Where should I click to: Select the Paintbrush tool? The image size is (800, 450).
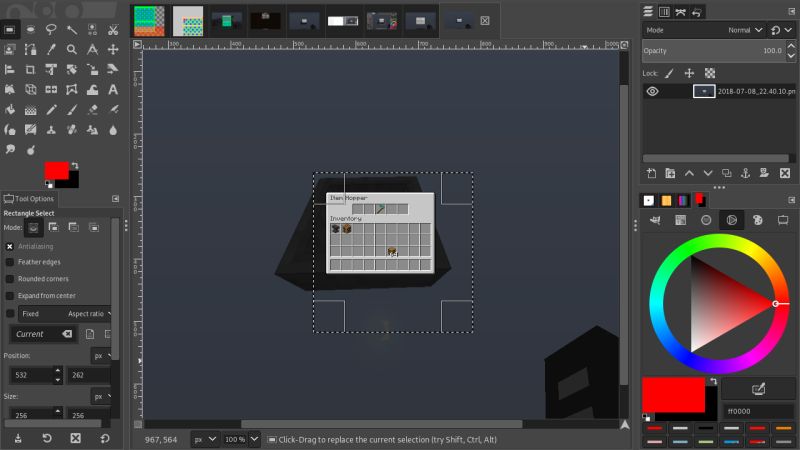(x=72, y=110)
